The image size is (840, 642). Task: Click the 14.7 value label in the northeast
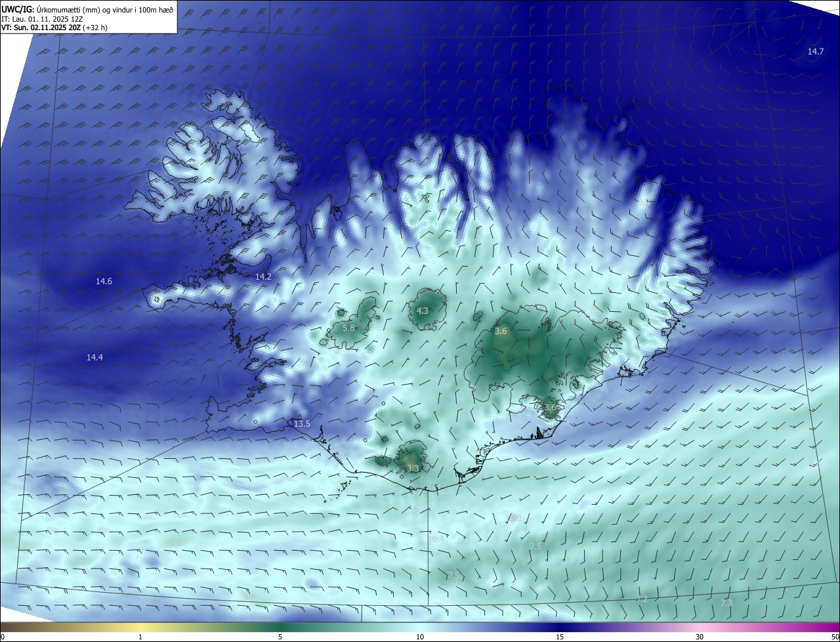point(815,51)
